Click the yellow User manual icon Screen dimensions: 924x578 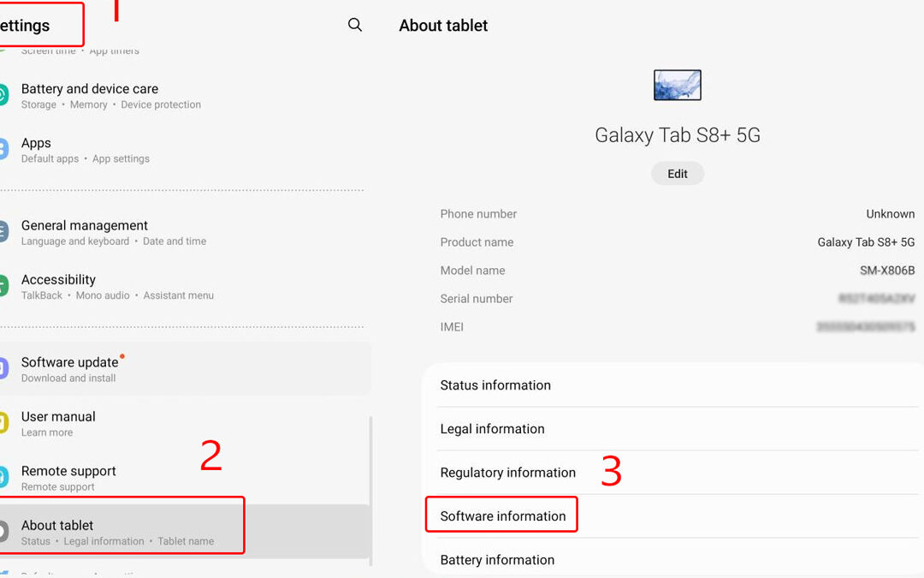3,423
